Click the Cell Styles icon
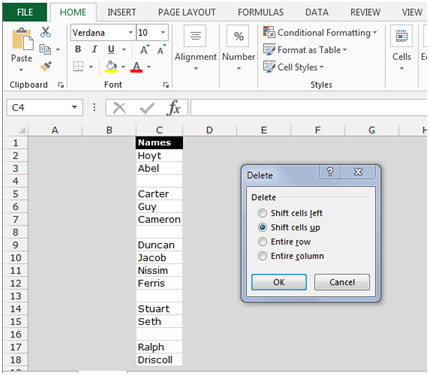 pyautogui.click(x=269, y=67)
